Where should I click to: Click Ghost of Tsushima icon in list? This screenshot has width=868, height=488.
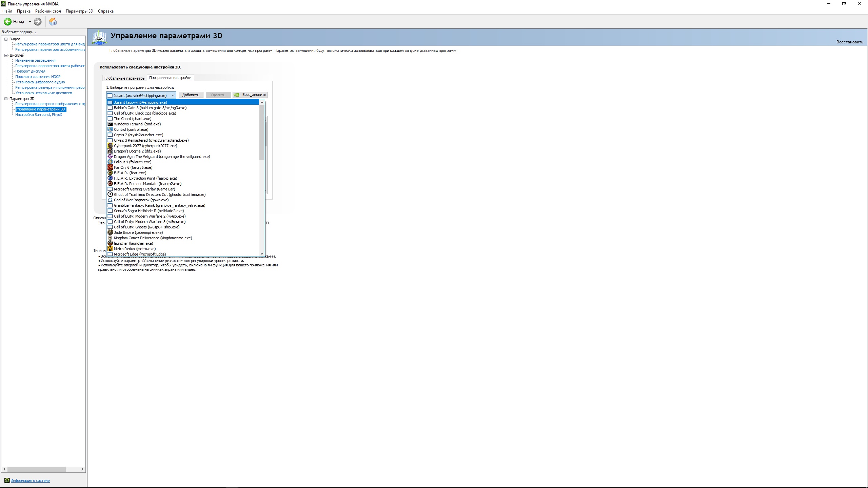tap(110, 195)
